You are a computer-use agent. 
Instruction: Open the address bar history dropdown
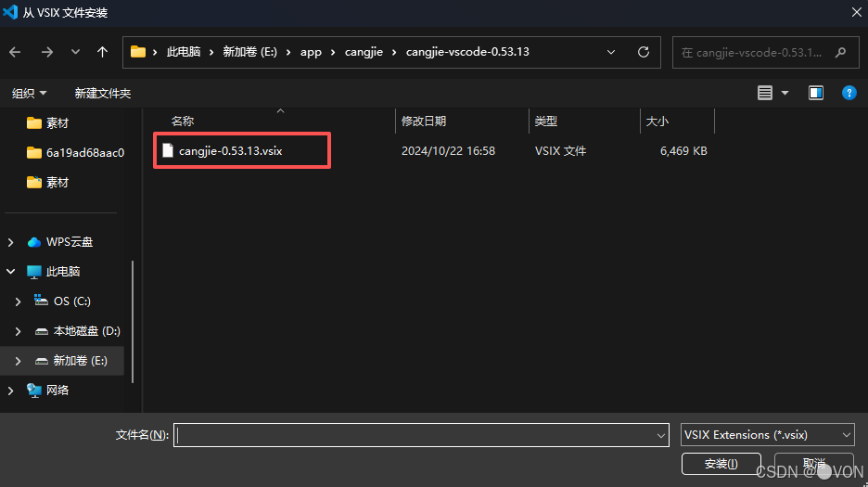click(610, 52)
